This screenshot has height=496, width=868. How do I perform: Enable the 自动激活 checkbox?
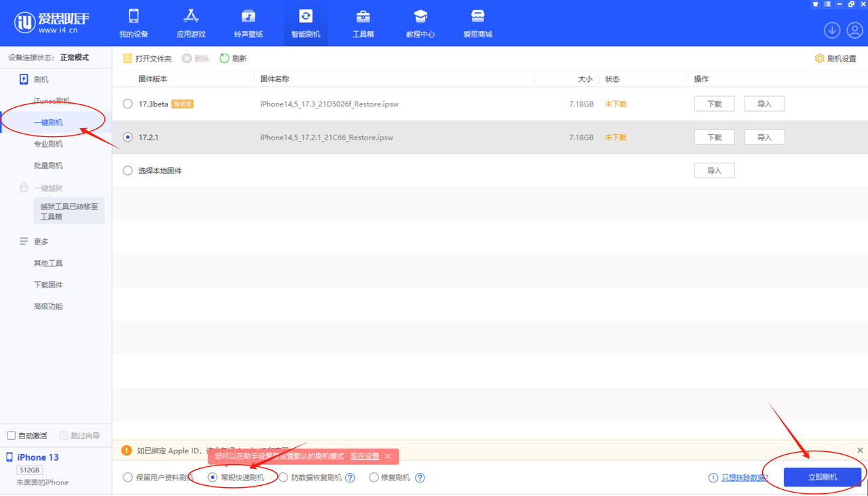[x=11, y=436]
